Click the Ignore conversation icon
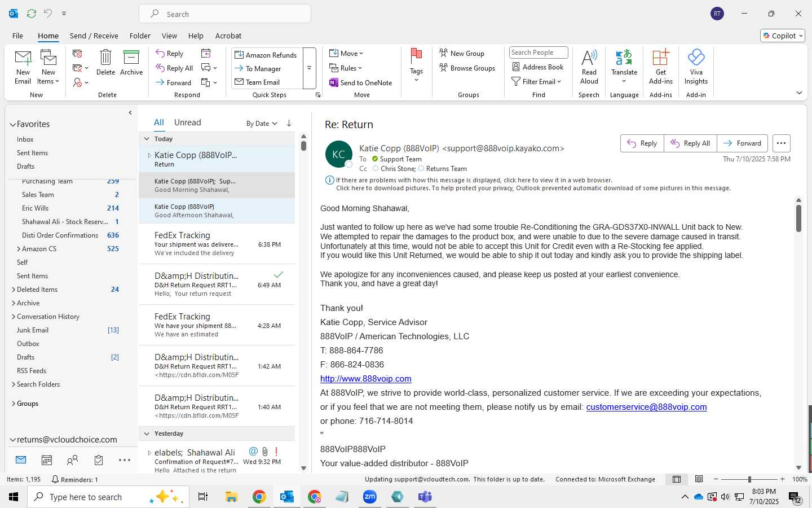812x508 pixels. 78,54
